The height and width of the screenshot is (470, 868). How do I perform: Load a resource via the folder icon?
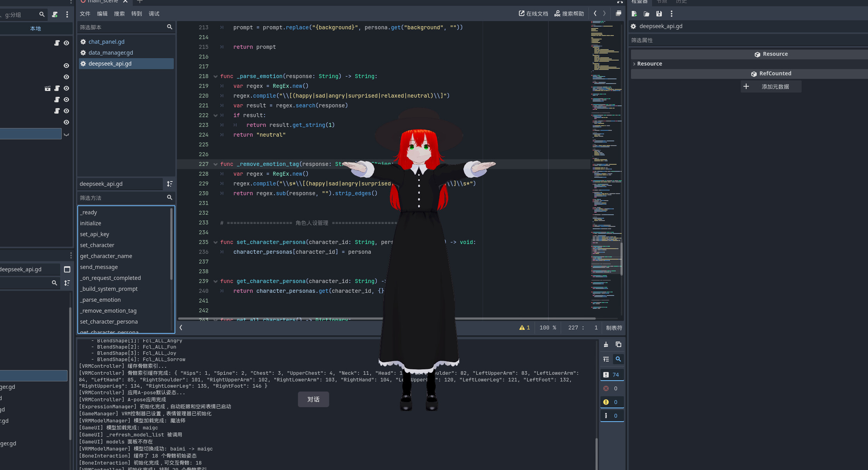click(x=646, y=13)
